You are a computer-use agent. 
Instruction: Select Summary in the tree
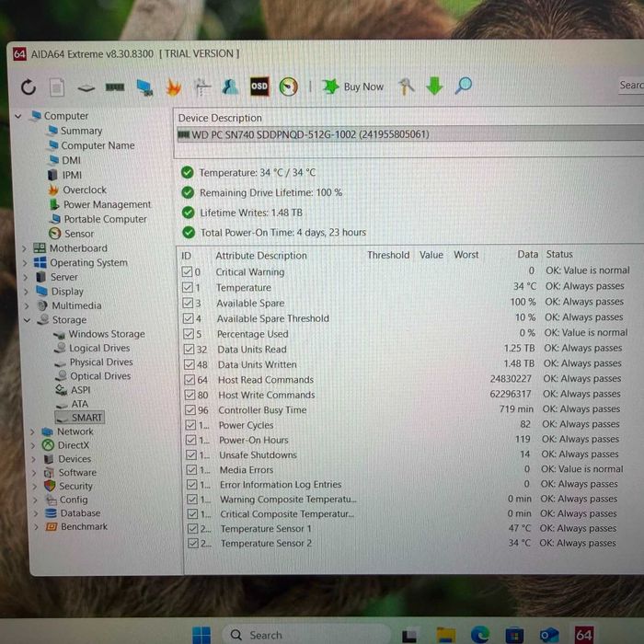click(81, 131)
